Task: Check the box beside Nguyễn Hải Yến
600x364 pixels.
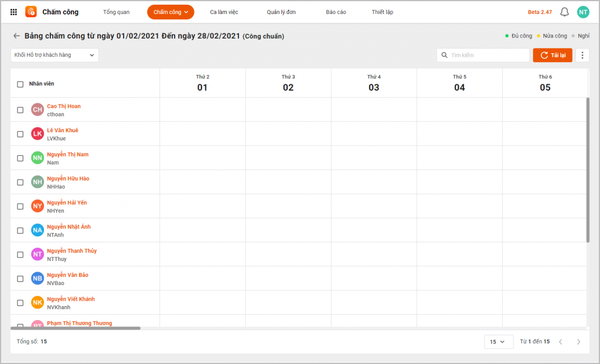Action: pyautogui.click(x=20, y=207)
